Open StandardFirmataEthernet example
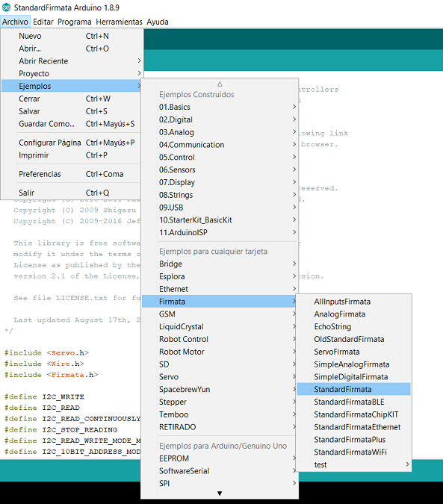Image resolution: width=443 pixels, height=504 pixels. pos(353,427)
